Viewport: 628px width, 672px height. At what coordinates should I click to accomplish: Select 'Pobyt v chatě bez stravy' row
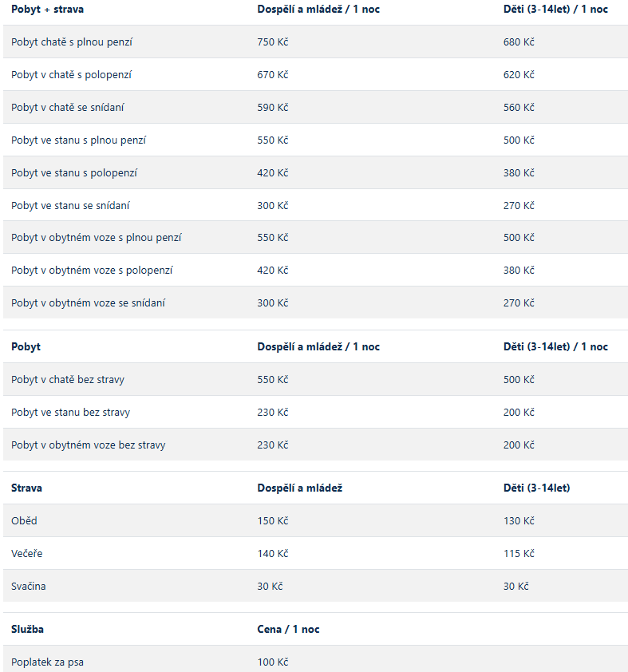pos(315,379)
